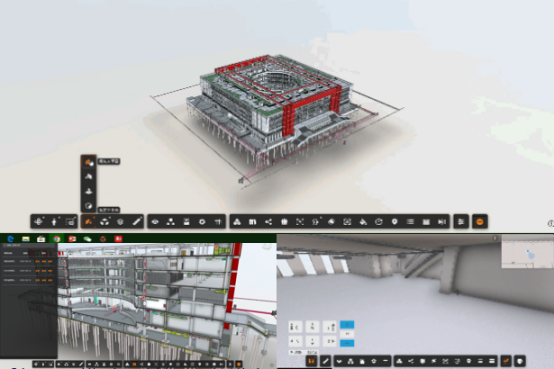Open the list view icon in main toolbar
This screenshot has height=369, width=554.
coord(410,222)
